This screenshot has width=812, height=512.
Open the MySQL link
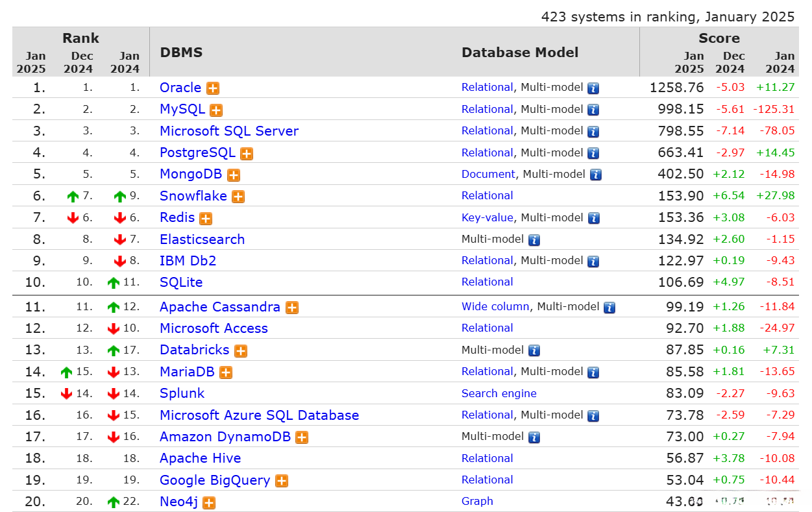(182, 109)
